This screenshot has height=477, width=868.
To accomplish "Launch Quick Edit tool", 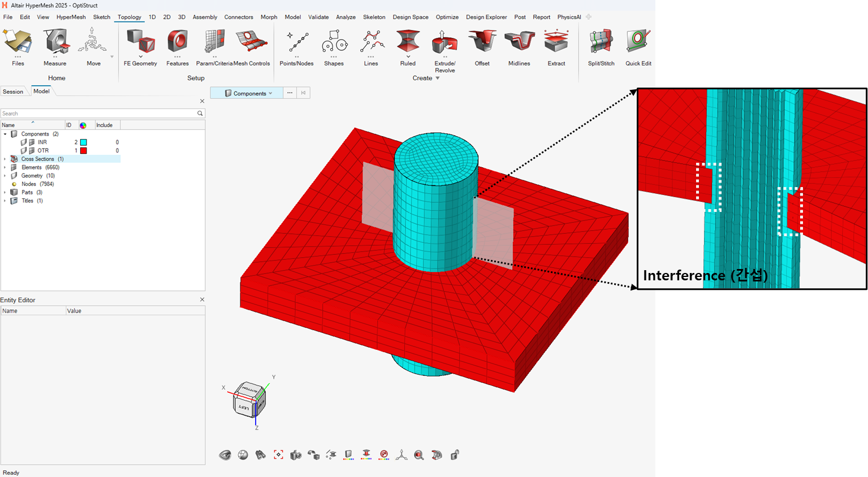I will click(x=638, y=47).
